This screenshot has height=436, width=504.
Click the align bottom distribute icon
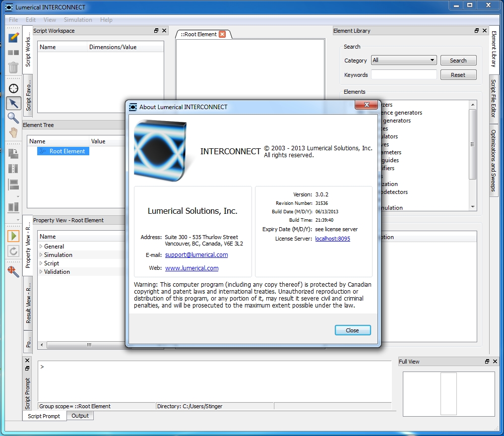(13, 207)
